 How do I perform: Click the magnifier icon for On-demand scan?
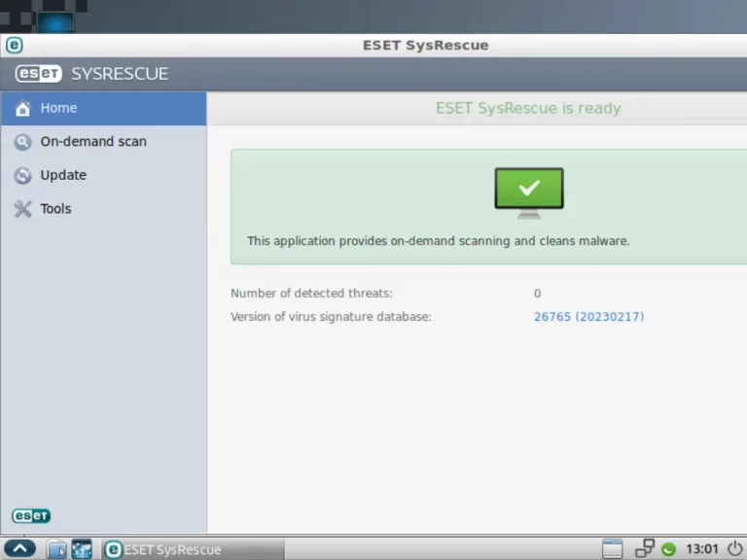pyautogui.click(x=22, y=142)
